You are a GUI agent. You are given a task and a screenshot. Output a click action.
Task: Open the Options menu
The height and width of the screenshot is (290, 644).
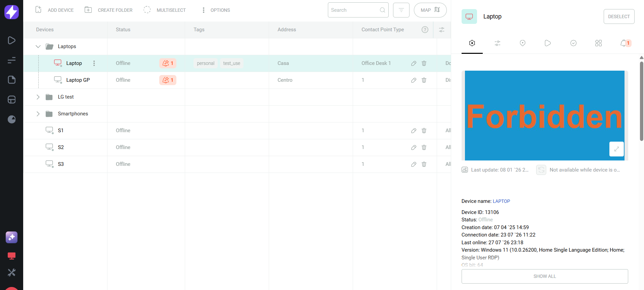click(215, 10)
